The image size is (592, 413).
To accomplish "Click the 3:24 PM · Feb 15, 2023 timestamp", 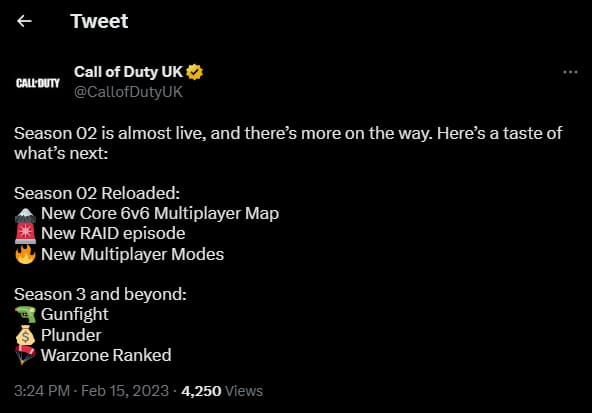I will click(91, 391).
